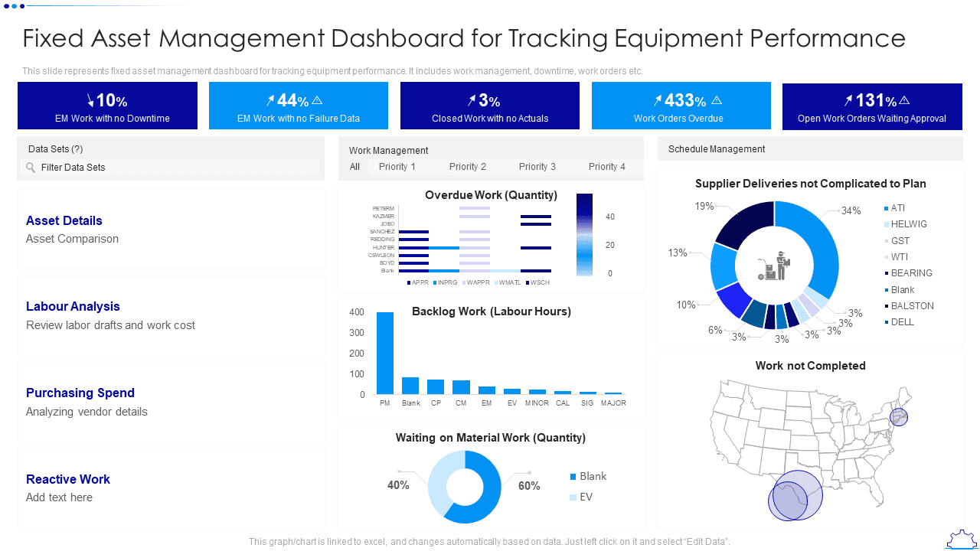Click the Work Management header label

[x=389, y=151]
